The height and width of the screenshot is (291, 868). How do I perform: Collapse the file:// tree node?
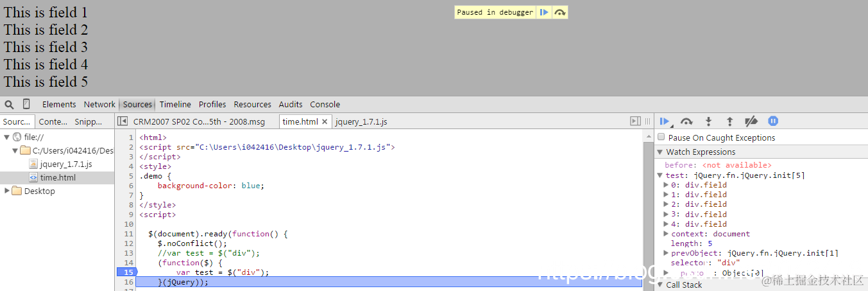(7, 137)
